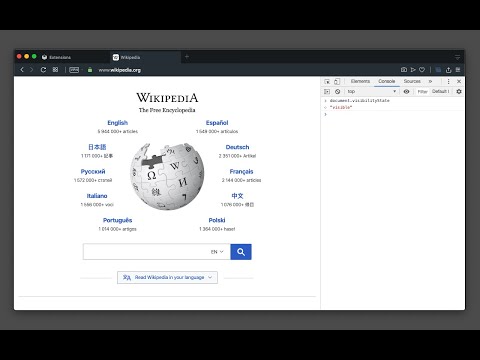Screen dimensions: 480x360
Task: Expand Read Wikipedia in your language
Action: pyautogui.click(x=167, y=277)
